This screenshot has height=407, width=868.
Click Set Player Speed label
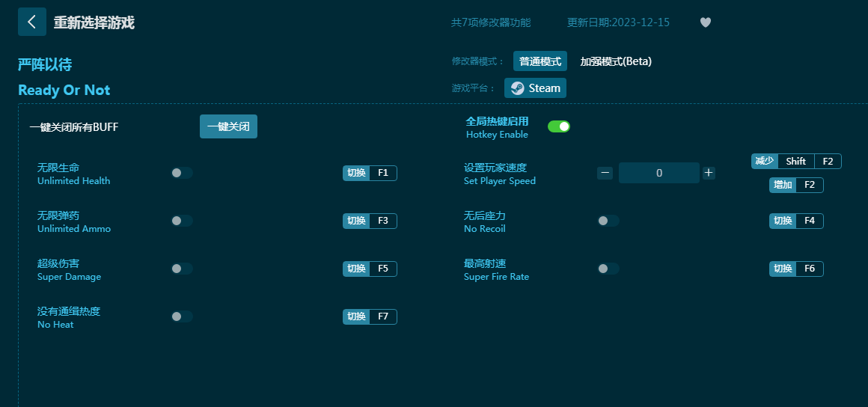[500, 181]
